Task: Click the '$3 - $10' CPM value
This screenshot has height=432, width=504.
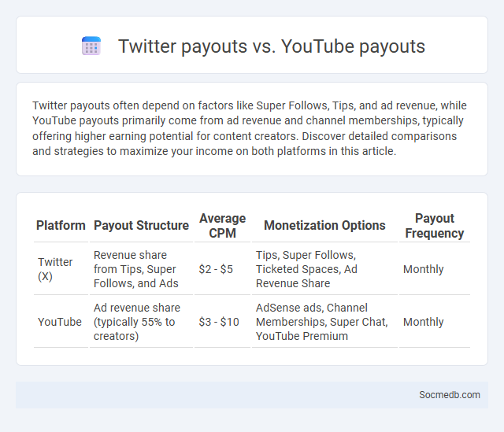Action: [x=219, y=322]
